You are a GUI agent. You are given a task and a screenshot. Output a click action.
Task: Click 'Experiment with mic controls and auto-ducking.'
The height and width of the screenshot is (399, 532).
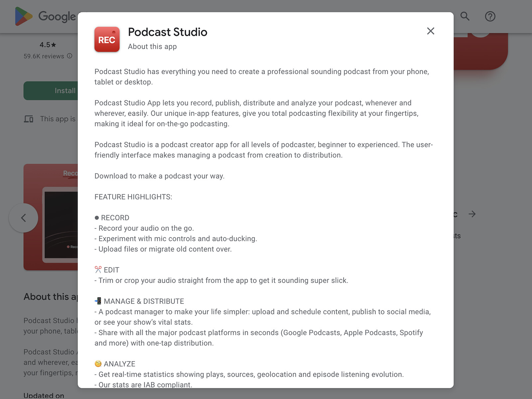(x=176, y=239)
